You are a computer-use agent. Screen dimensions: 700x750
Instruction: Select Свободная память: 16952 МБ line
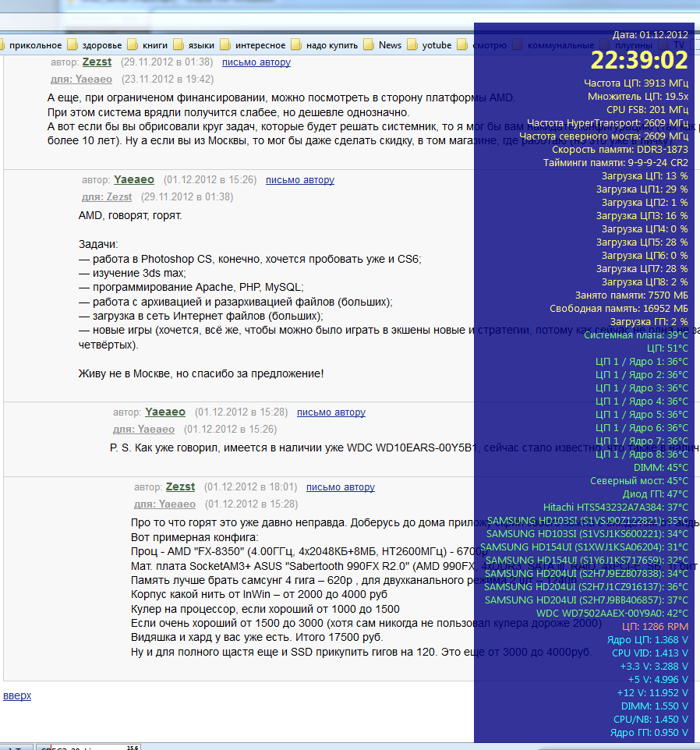pyautogui.click(x=619, y=309)
